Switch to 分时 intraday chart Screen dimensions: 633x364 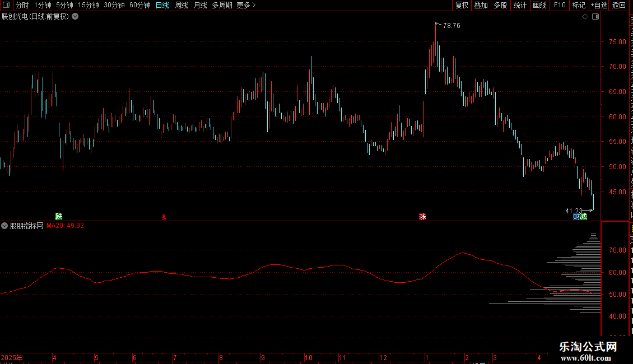(x=22, y=5)
